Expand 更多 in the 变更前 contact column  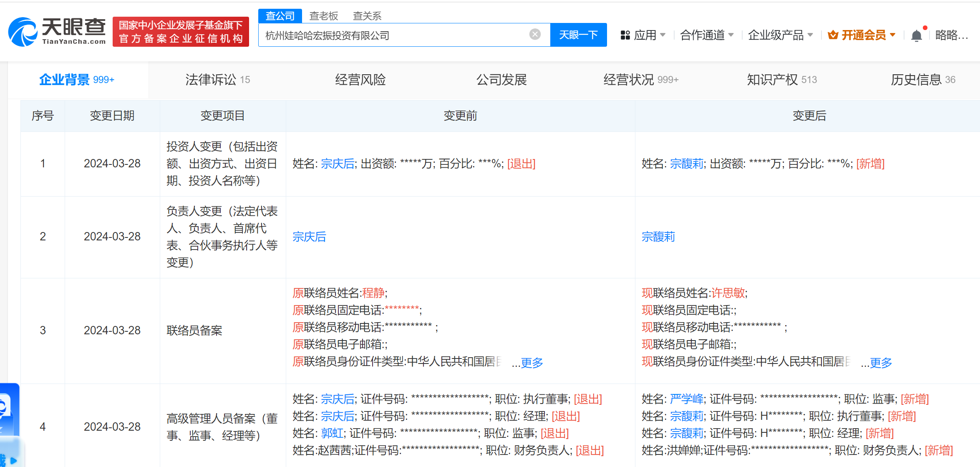coord(532,363)
